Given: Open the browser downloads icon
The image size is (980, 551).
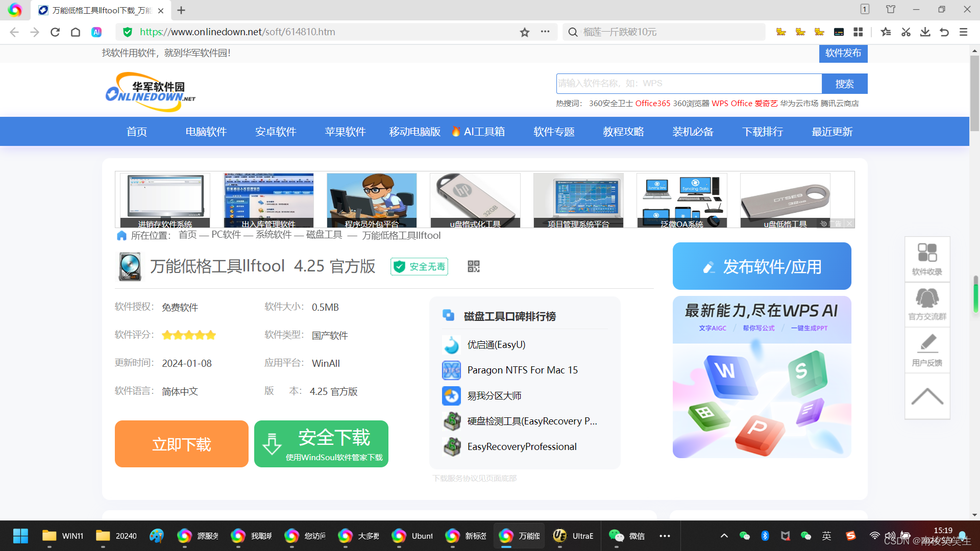Looking at the screenshot, I should 925,32.
